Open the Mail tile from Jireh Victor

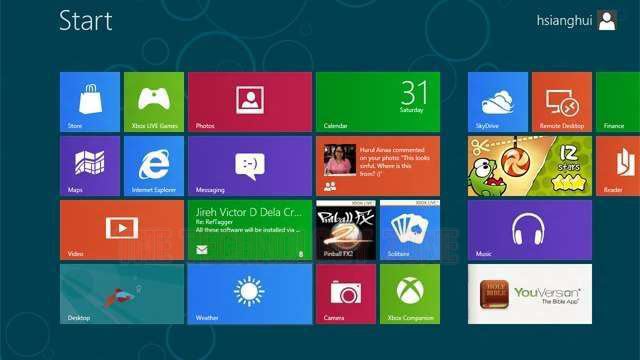(250, 230)
